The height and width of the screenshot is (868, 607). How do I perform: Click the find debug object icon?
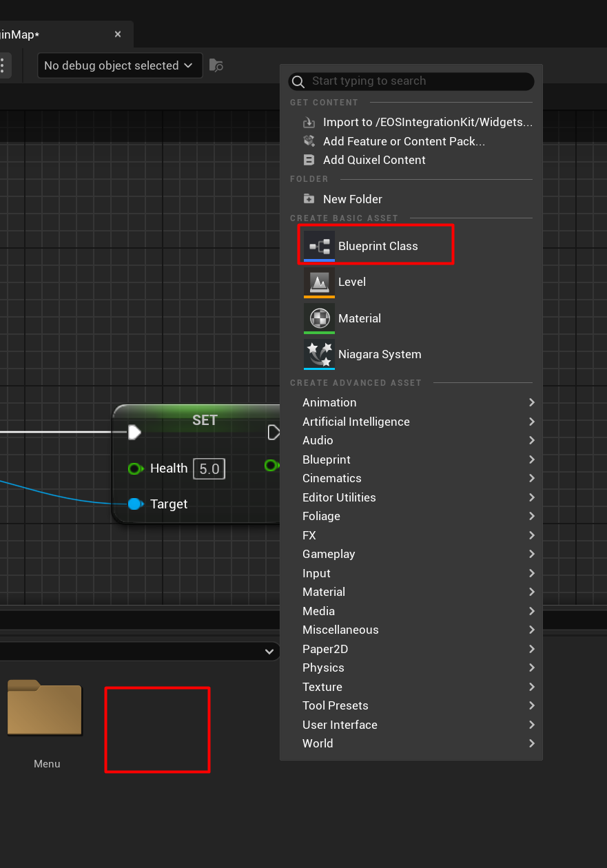(216, 65)
